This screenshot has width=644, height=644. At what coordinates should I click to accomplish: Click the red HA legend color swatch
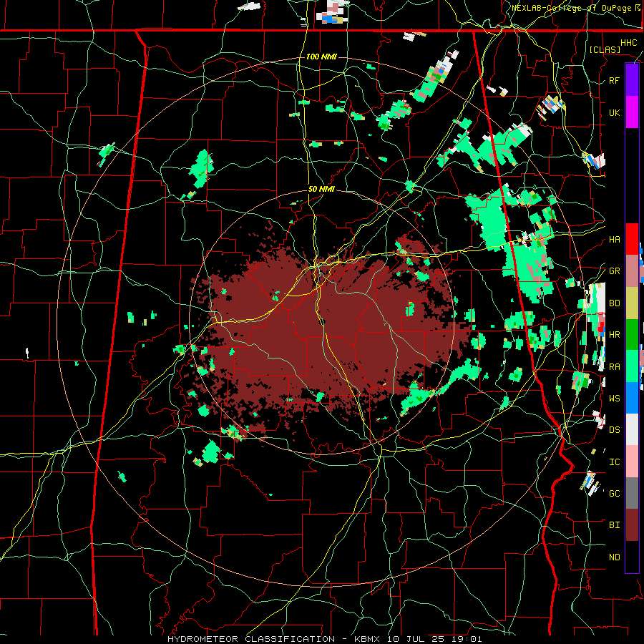point(632,239)
